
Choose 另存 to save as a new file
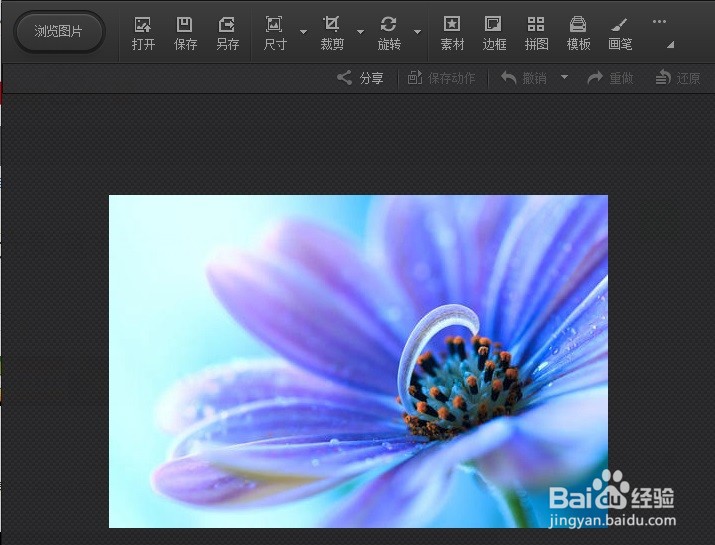point(228,33)
